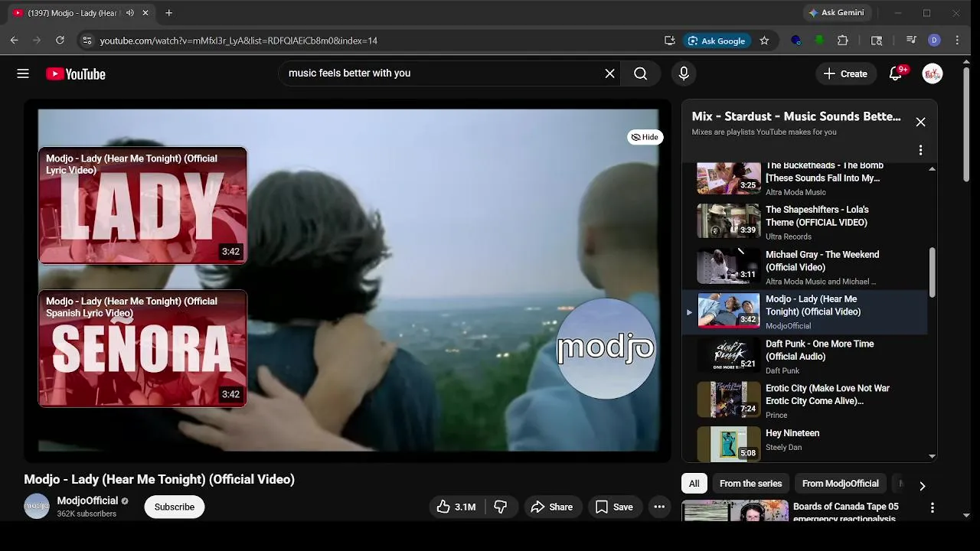Hide the end screen cards

tap(645, 137)
